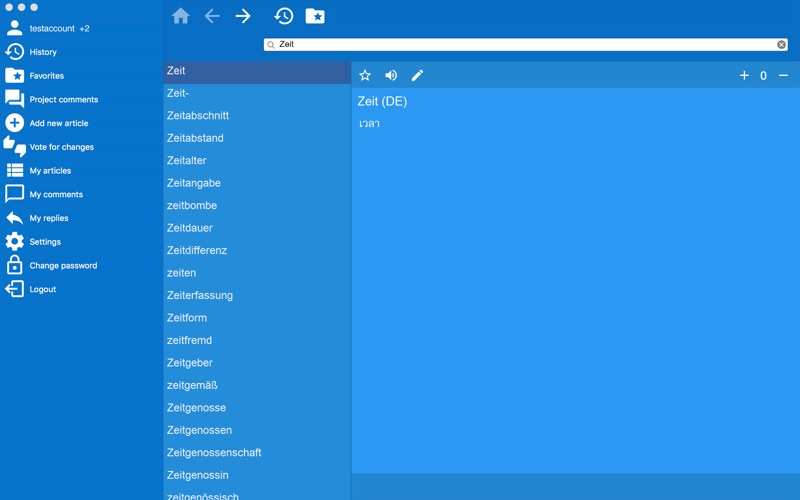Open Vote for changes
Image resolution: width=800 pixels, height=500 pixels.
click(x=49, y=146)
